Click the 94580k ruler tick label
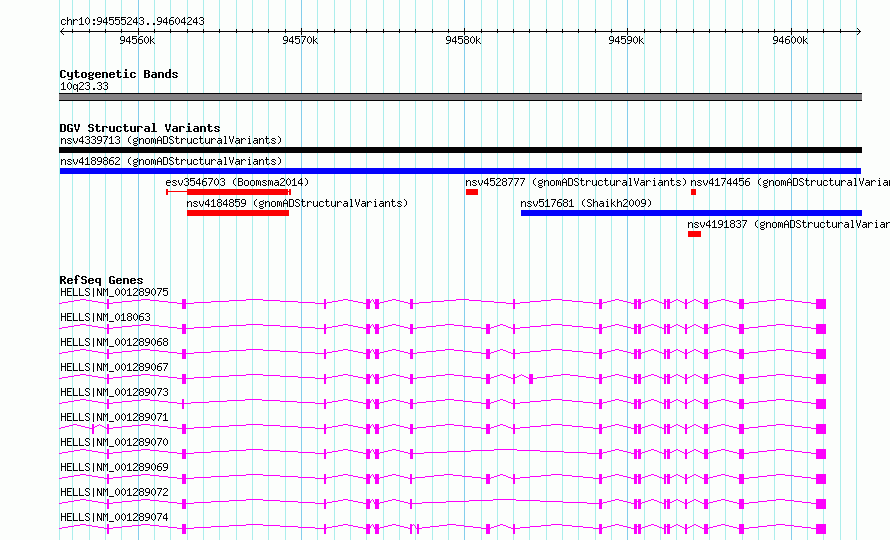This screenshot has width=890, height=540. click(463, 40)
